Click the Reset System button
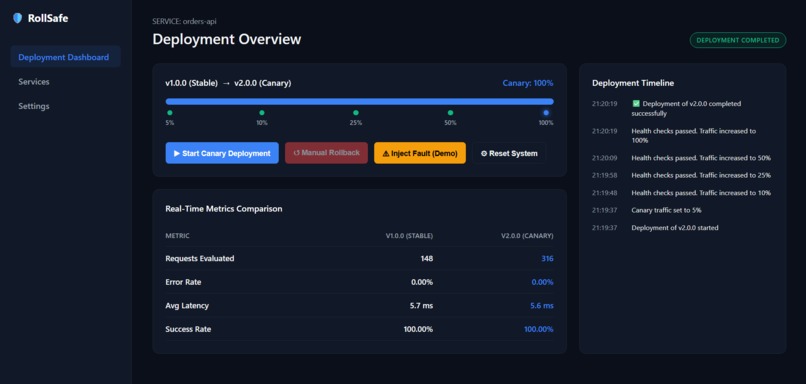This screenshot has width=806, height=384. click(509, 153)
